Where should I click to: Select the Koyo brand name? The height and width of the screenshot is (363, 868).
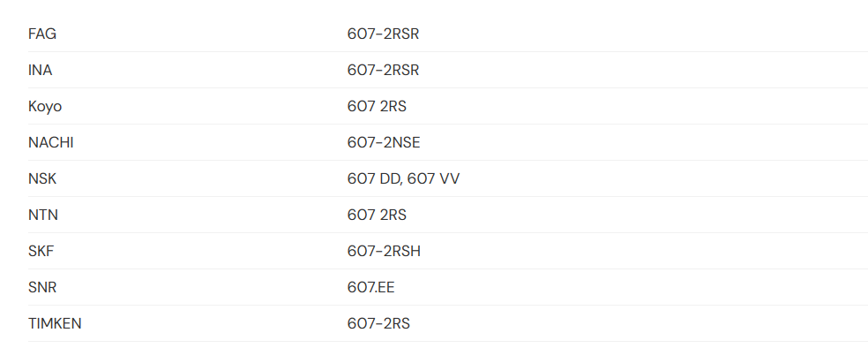(45, 106)
